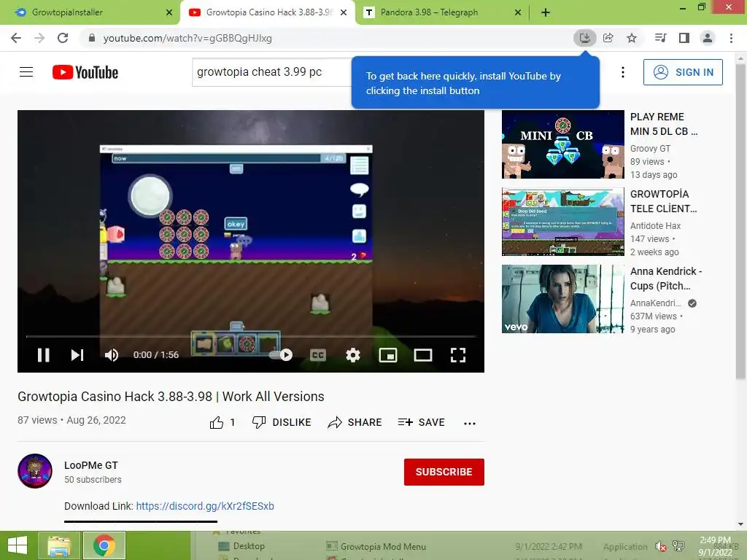Open the browser side panel
This screenshot has width=747, height=560.
click(684, 38)
